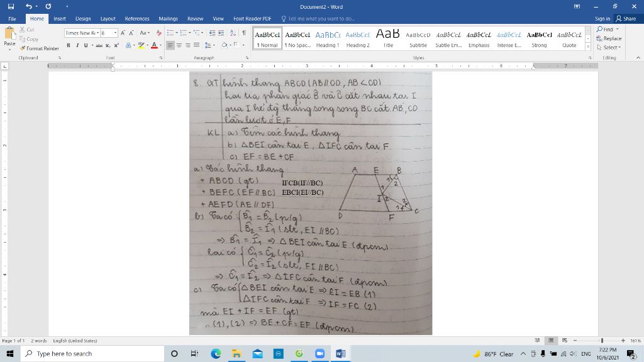Image resolution: width=644 pixels, height=362 pixels.
Task: Open the File menu
Action: tap(13, 19)
